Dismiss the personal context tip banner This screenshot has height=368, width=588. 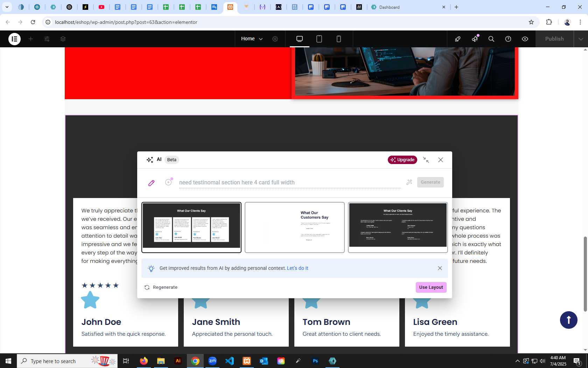coord(440,268)
